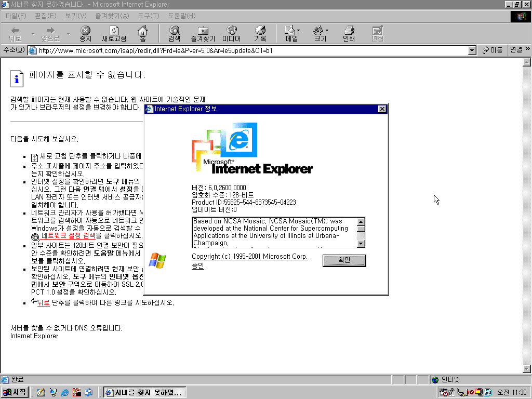Click the 페이지를 표시할 수 없습니다. heading
This screenshot has height=399, width=532.
[87, 75]
